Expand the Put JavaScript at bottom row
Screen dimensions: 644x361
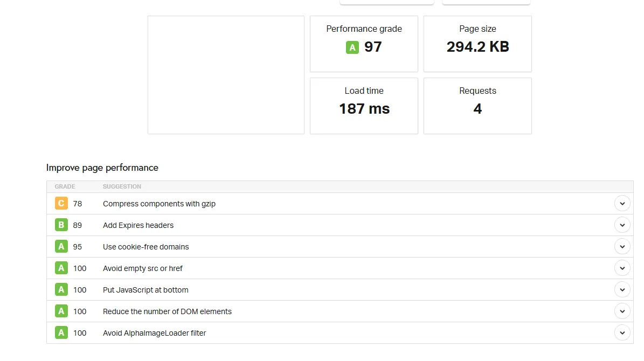[x=622, y=289]
